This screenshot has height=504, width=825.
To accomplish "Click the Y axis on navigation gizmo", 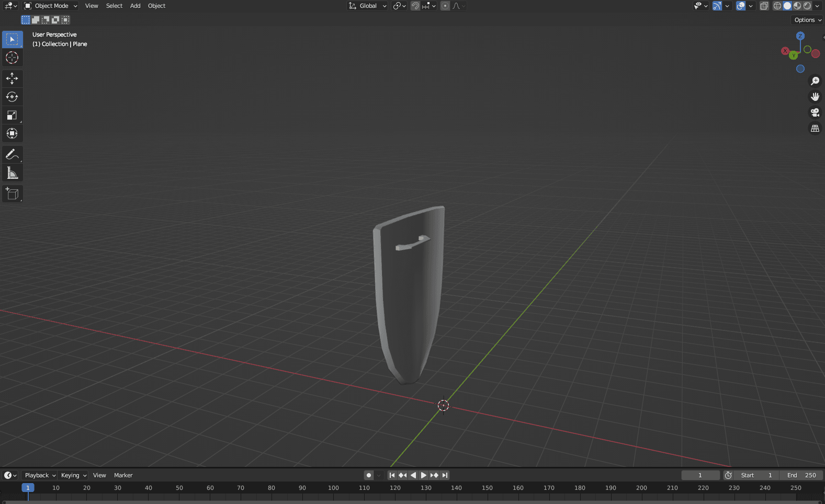I will [794, 55].
